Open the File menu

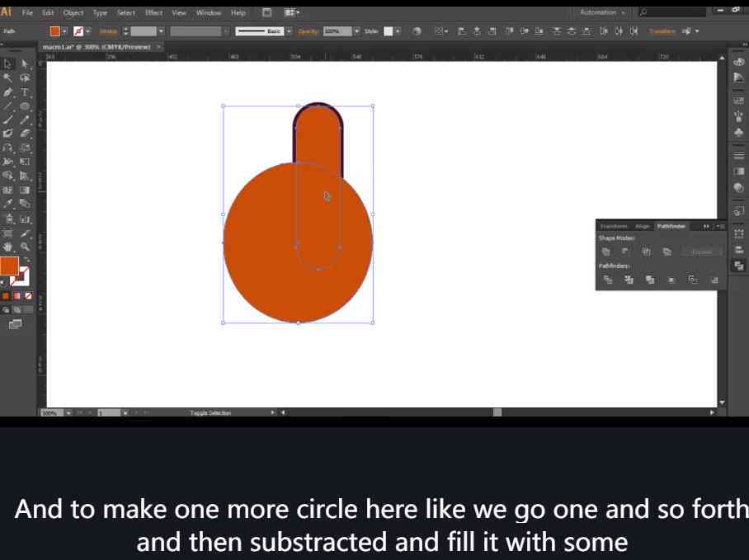pos(28,13)
